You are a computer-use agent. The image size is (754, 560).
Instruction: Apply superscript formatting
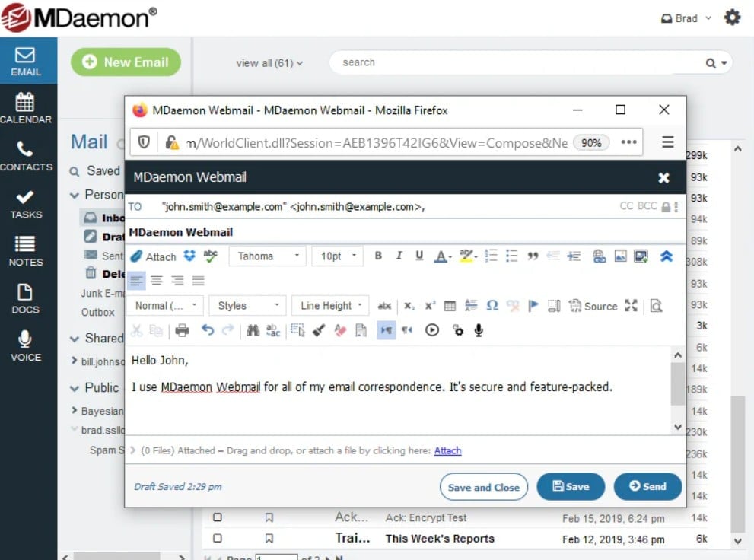click(x=430, y=306)
